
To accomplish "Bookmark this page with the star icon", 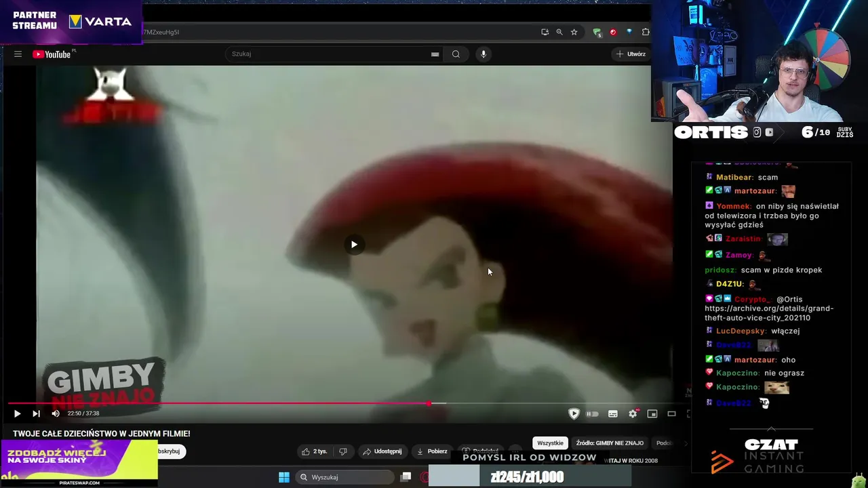I will pyautogui.click(x=574, y=32).
